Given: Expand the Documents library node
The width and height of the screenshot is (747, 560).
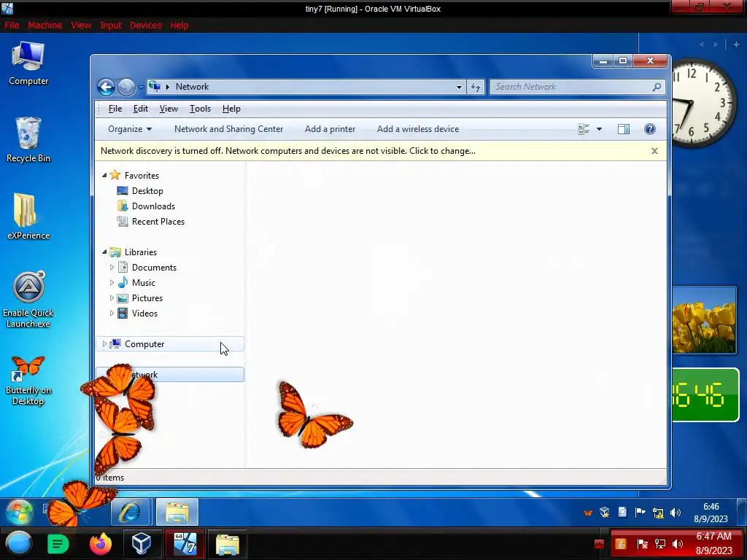Looking at the screenshot, I should pyautogui.click(x=112, y=267).
